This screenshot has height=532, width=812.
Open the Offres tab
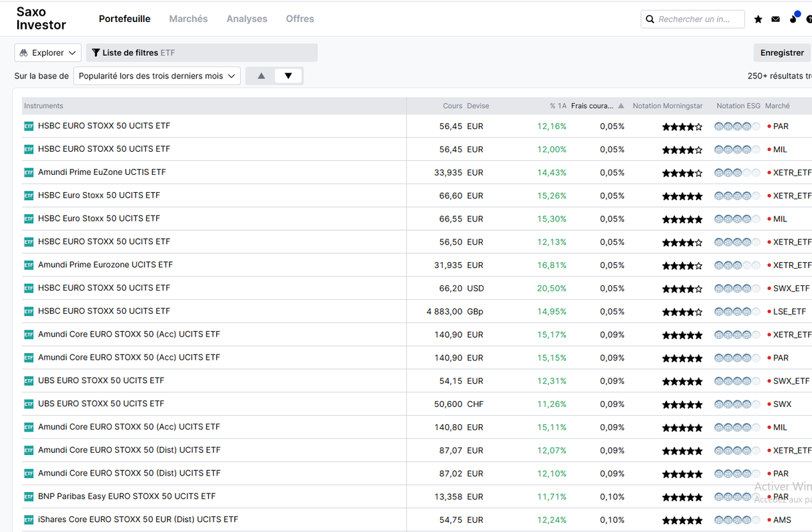300,19
